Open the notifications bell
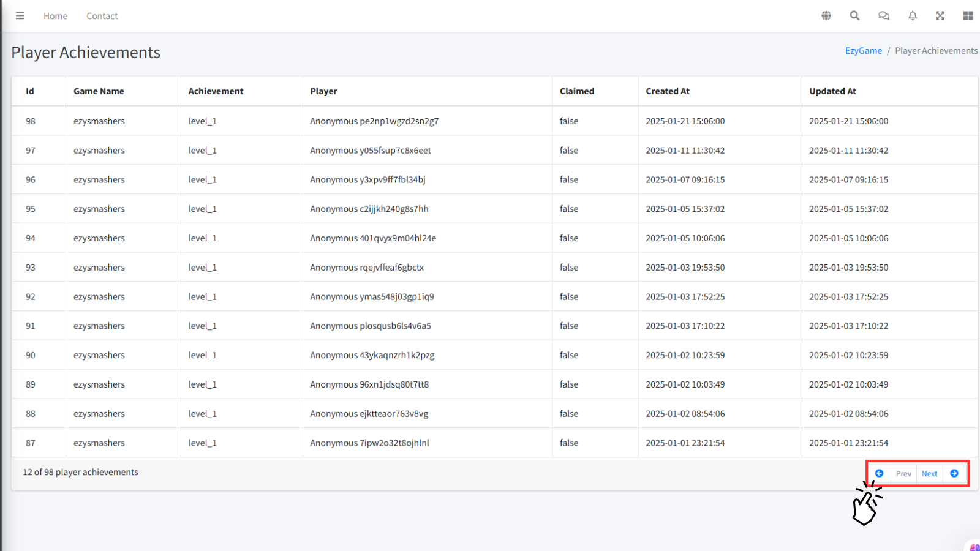 (912, 16)
